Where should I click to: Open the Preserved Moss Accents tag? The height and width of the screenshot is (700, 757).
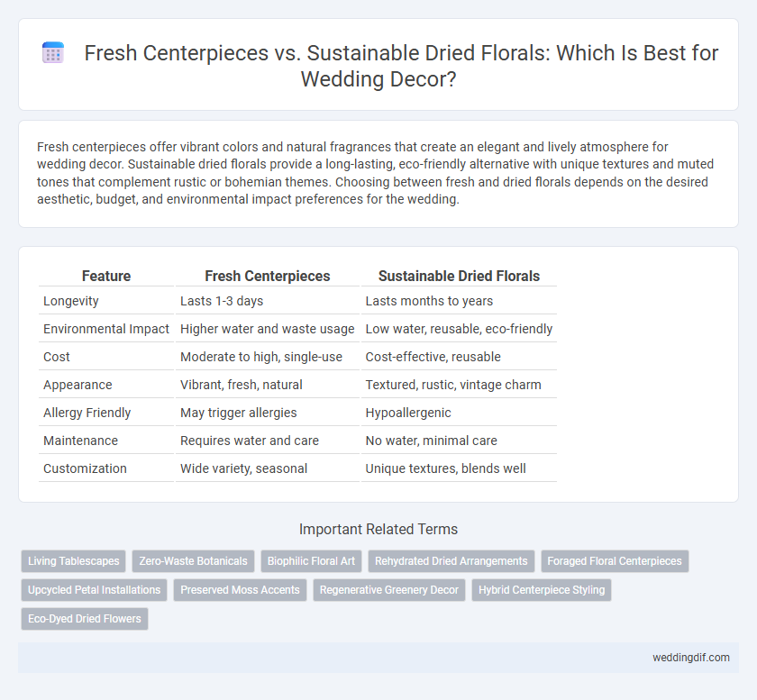point(240,590)
